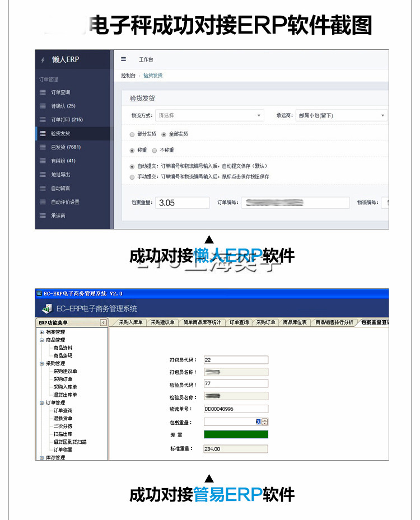This screenshot has width=420, height=520.
Task: Switch to the 简单商品库存统计 tab
Action: 202,322
